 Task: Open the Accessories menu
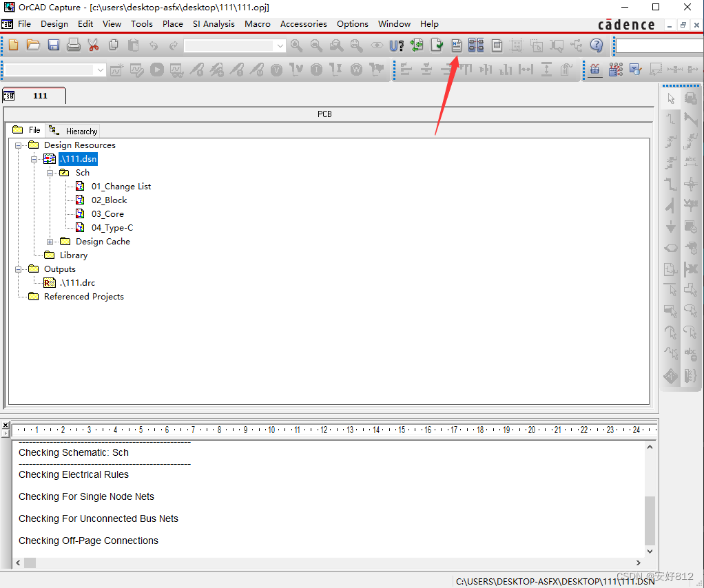304,24
